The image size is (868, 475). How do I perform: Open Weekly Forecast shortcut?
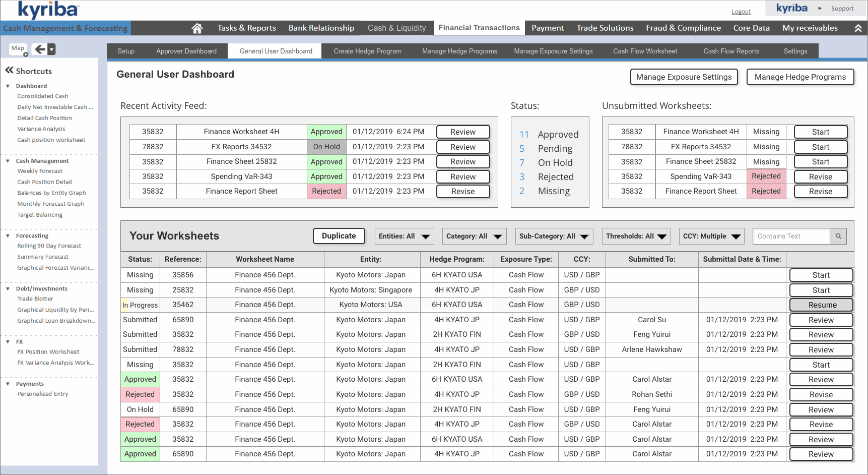(x=40, y=171)
